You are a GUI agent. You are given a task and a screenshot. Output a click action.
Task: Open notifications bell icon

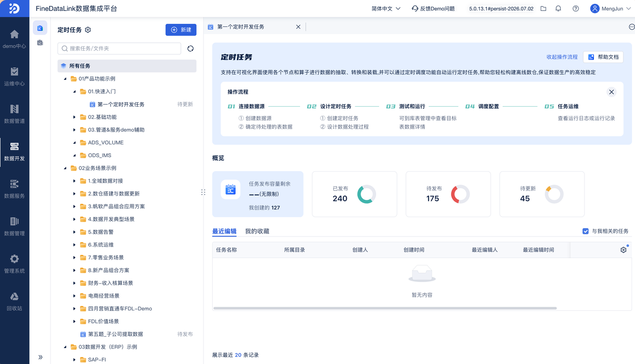(x=558, y=8)
